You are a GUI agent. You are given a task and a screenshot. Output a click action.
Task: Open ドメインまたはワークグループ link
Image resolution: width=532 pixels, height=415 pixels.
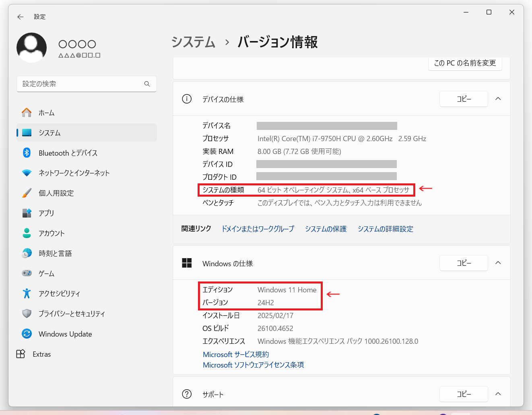[258, 229]
